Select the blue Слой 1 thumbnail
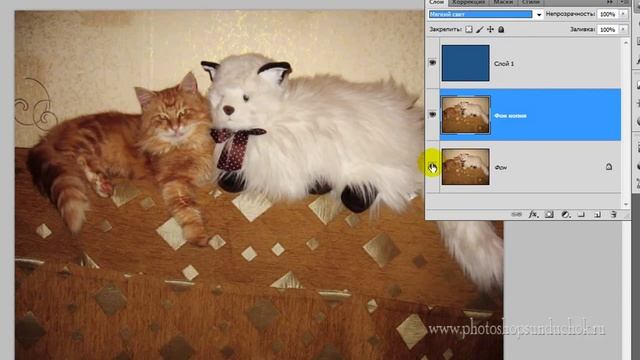Viewport: 640px width, 360px height. click(x=465, y=63)
